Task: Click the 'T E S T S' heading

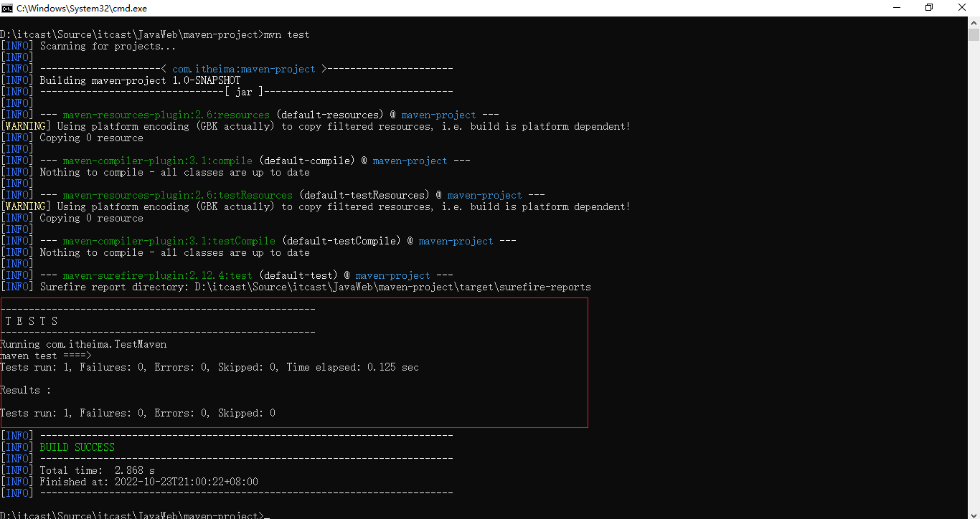Action: (x=32, y=321)
